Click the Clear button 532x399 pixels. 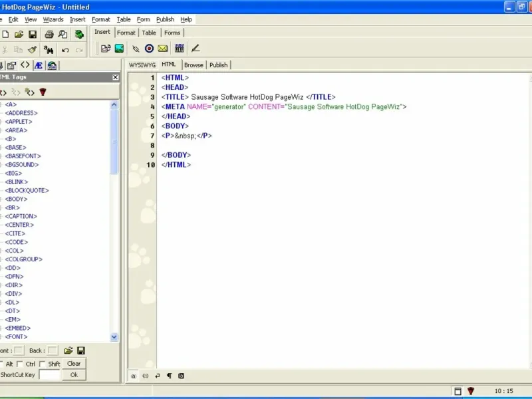tap(74, 363)
